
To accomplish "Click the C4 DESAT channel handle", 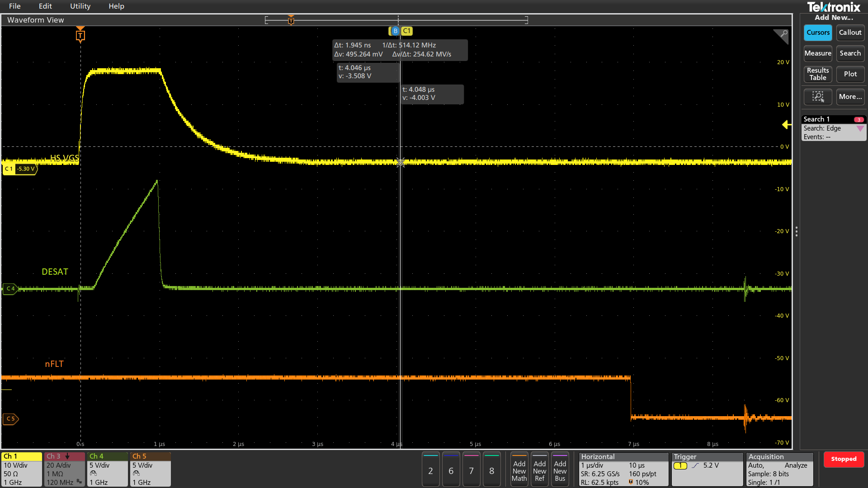I will (10, 288).
